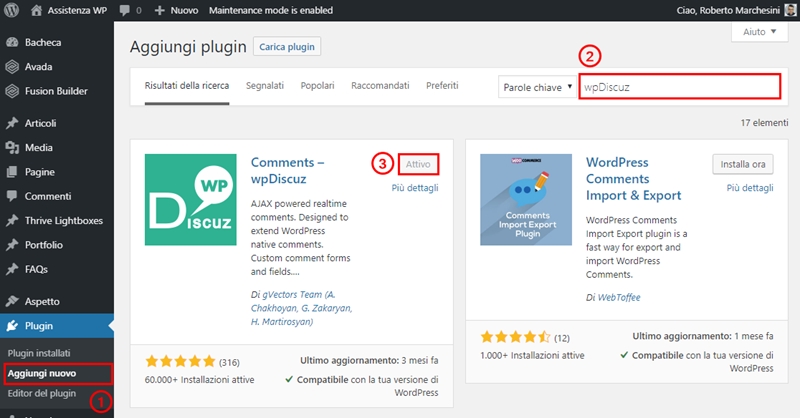Click '60.000+ Installazioni attive' text
This screenshot has width=800, height=418.
tap(199, 380)
